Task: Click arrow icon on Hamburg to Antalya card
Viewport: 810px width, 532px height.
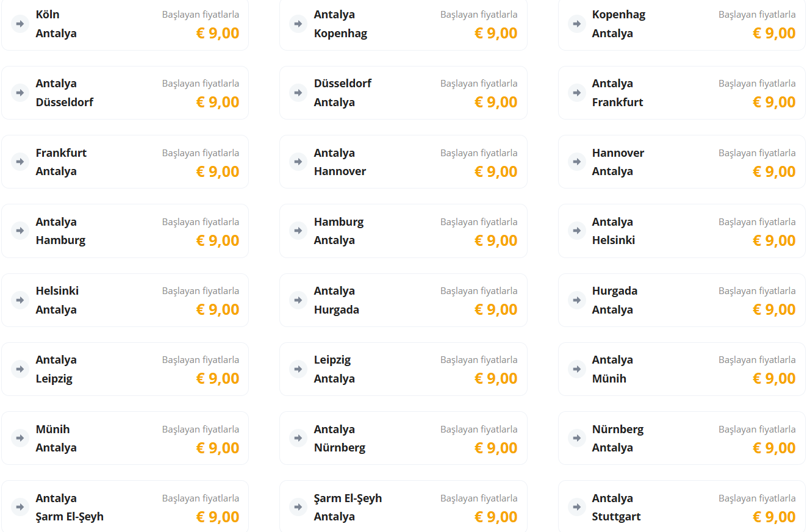Action: [298, 231]
